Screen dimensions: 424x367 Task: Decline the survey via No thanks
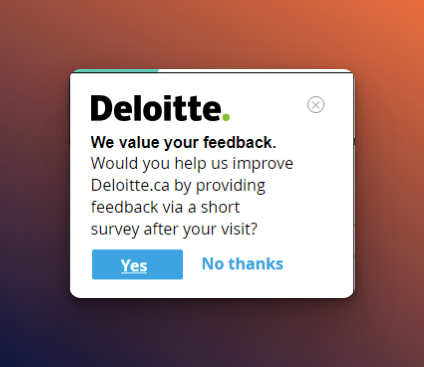[x=243, y=264]
